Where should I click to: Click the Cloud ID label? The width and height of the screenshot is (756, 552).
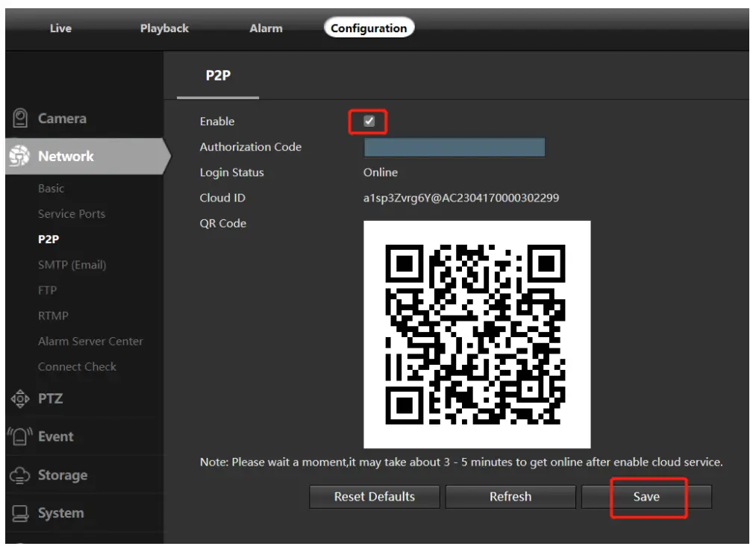point(222,198)
